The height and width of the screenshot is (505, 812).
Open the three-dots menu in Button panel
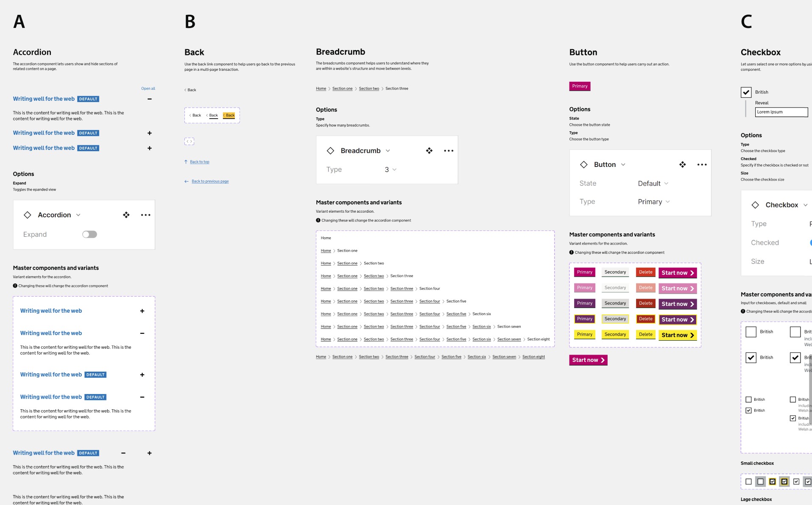click(x=702, y=165)
